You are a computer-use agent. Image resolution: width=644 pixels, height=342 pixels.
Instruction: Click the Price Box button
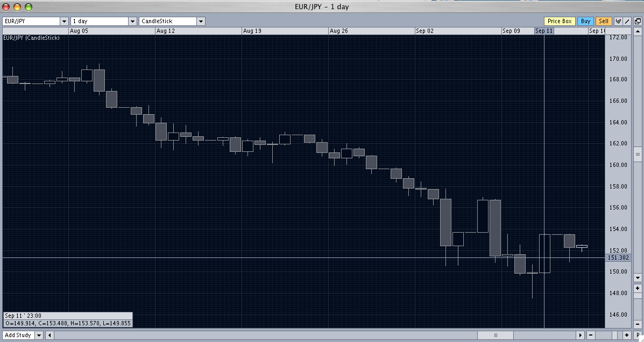tap(560, 21)
